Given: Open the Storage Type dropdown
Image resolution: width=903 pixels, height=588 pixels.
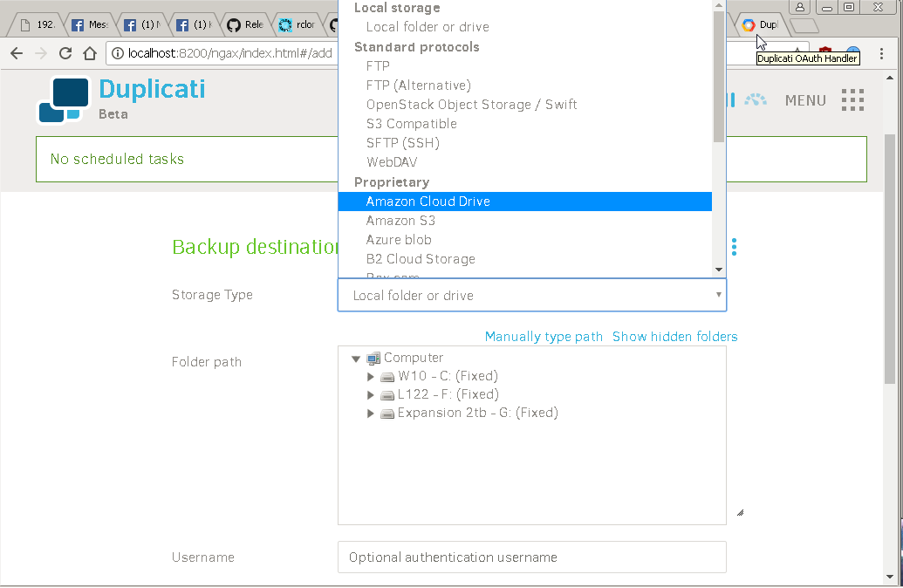Looking at the screenshot, I should coord(531,296).
